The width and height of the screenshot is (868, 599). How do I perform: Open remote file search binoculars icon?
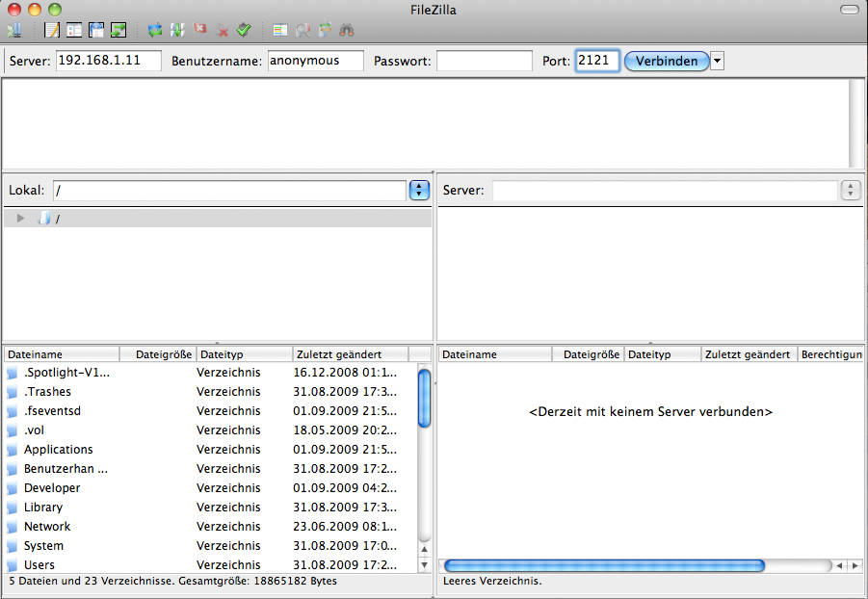pos(347,30)
